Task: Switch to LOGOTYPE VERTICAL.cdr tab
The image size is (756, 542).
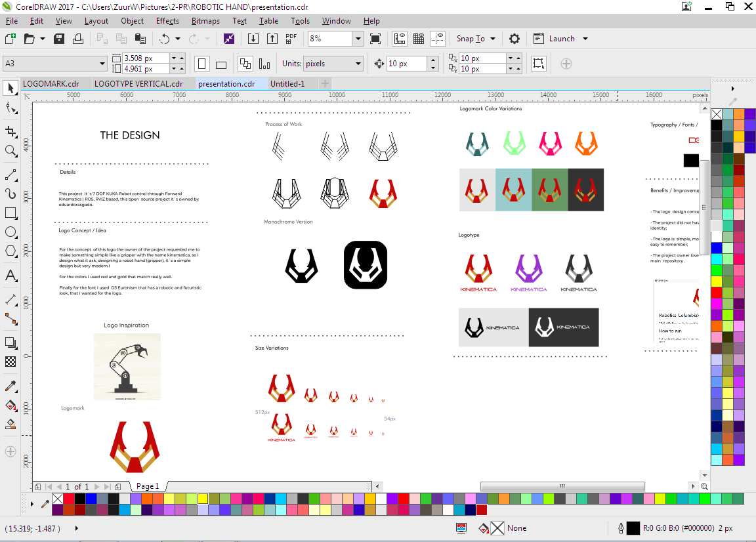Action: point(139,84)
